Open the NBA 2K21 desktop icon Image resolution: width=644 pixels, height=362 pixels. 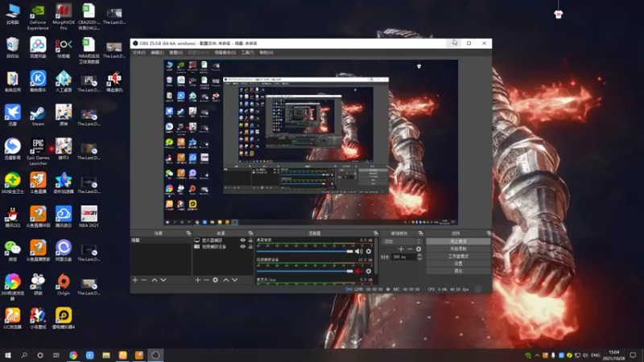89,216
